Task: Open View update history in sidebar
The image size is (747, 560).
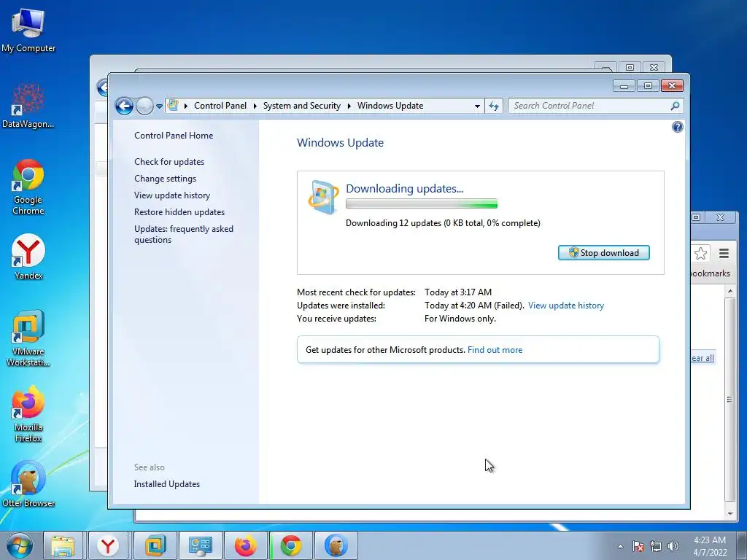Action: pyautogui.click(x=172, y=195)
